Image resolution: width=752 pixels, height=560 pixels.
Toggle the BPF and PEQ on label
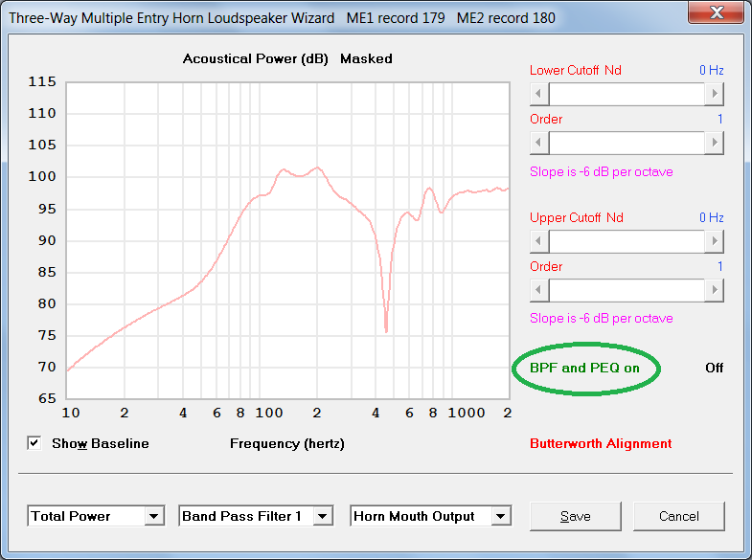tap(584, 368)
